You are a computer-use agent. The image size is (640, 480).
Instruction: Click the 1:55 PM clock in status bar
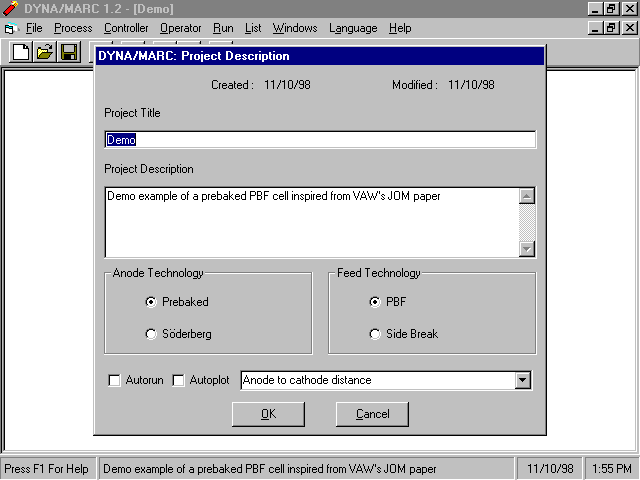pos(611,469)
